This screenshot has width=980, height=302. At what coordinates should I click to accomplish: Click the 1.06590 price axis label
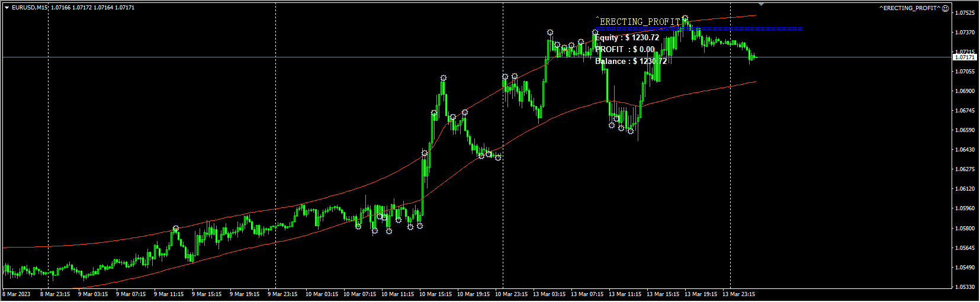(965, 130)
